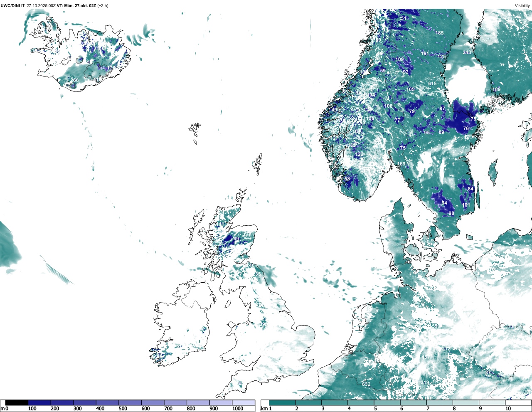
Task: Click the '189' value over Finland
Action: tap(497, 89)
